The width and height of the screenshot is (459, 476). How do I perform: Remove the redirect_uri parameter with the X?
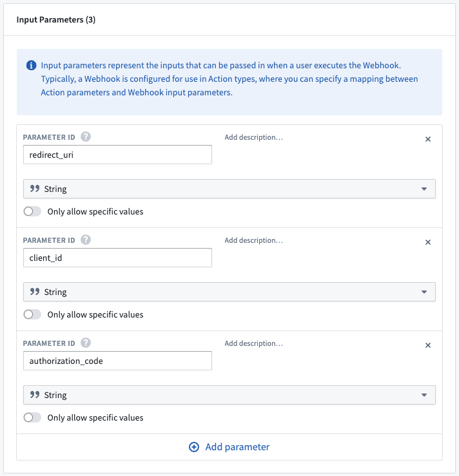click(427, 139)
